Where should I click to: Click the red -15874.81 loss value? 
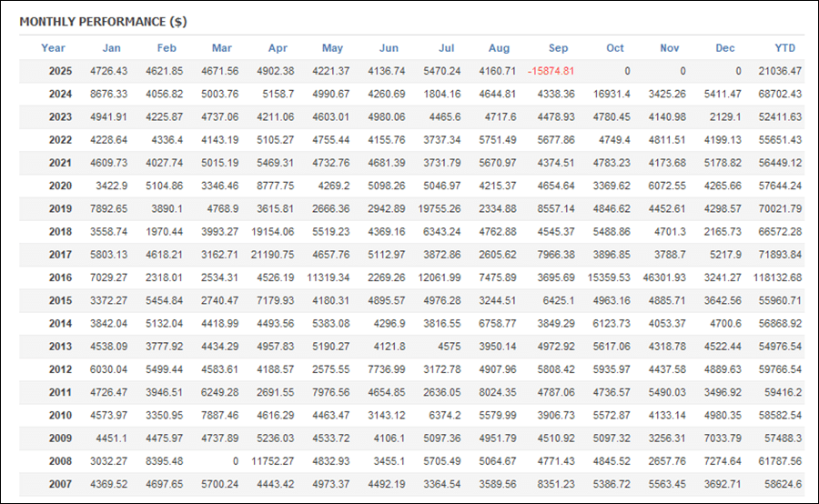click(551, 71)
